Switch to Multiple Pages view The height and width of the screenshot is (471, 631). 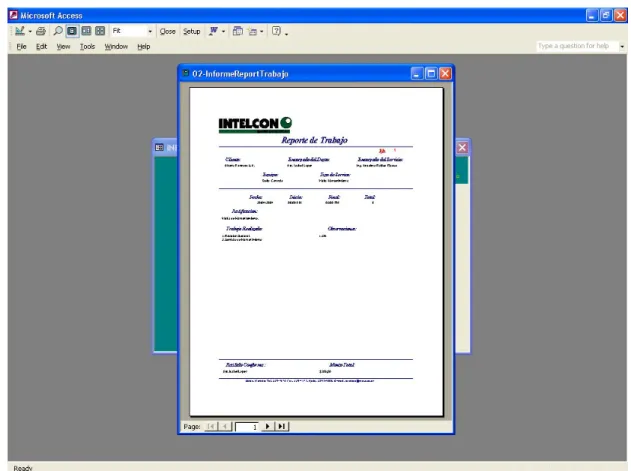pyautogui.click(x=100, y=31)
